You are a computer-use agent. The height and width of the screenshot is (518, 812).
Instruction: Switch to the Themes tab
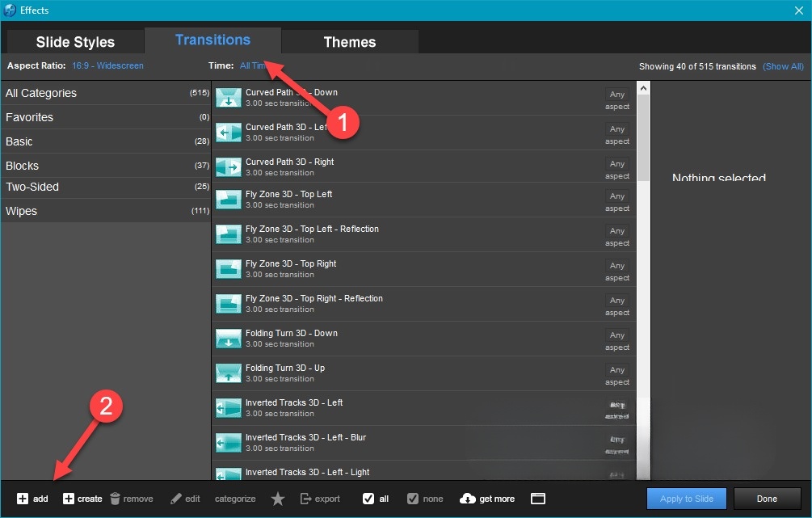click(x=350, y=42)
